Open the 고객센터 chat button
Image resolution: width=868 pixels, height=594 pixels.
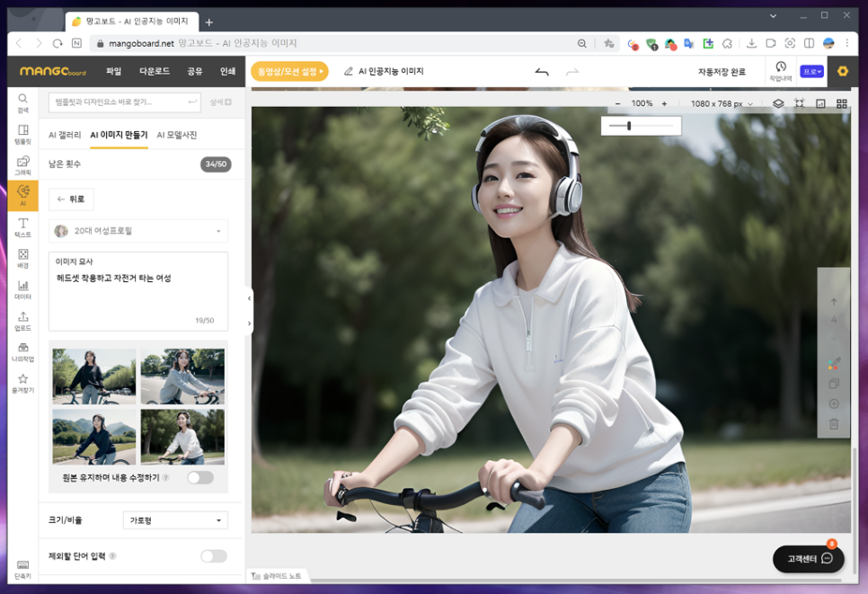pos(808,559)
